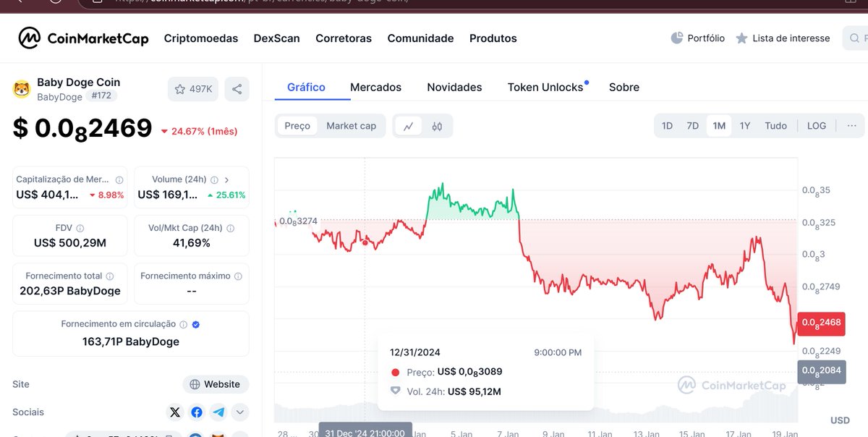Screen dimensions: 868x437
Task: Toggle LOG scale on chart
Action: 817,126
